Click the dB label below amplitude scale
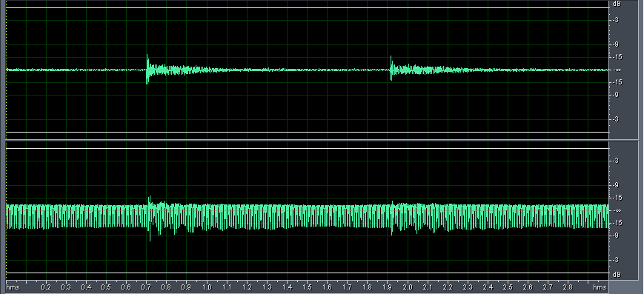Screen dimensions: 644x294 (x=616, y=274)
